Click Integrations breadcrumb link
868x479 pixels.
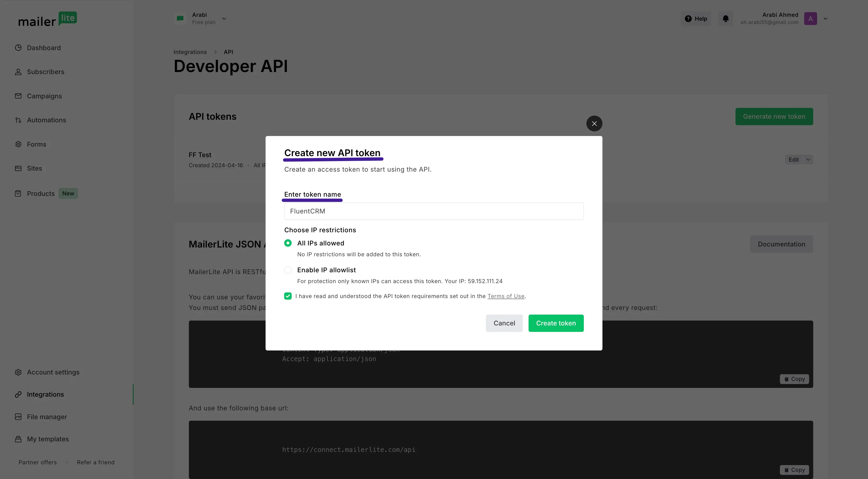pyautogui.click(x=190, y=52)
